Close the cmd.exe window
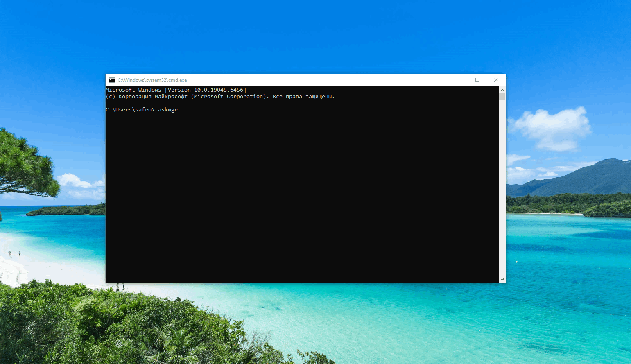 click(496, 80)
